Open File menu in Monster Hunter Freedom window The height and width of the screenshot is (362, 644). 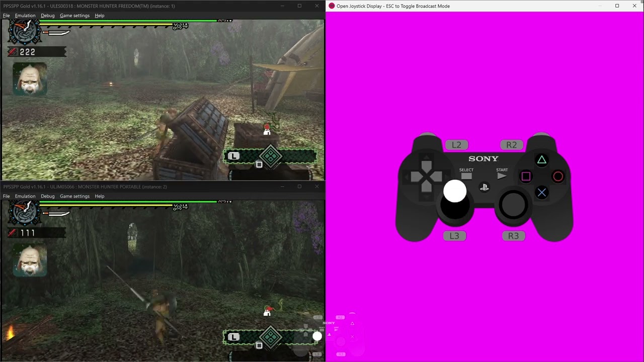pos(7,16)
